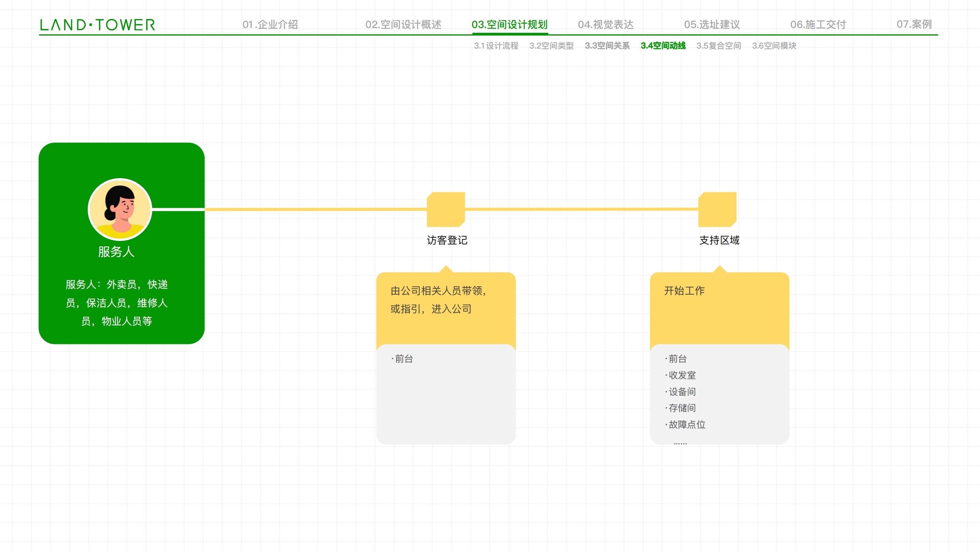
Task: Select the ·故障点位 list item
Action: (685, 425)
